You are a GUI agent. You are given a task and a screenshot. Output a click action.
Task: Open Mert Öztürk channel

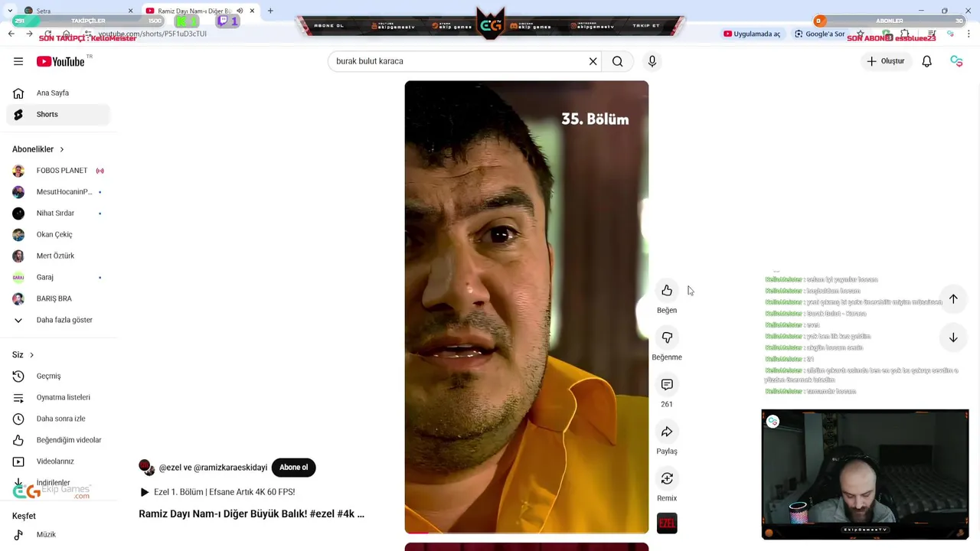(x=58, y=256)
